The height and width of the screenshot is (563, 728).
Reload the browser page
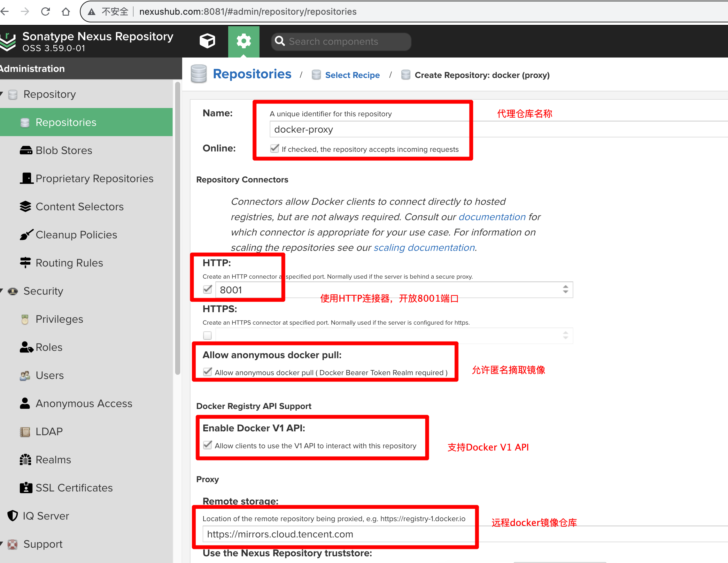(x=45, y=12)
